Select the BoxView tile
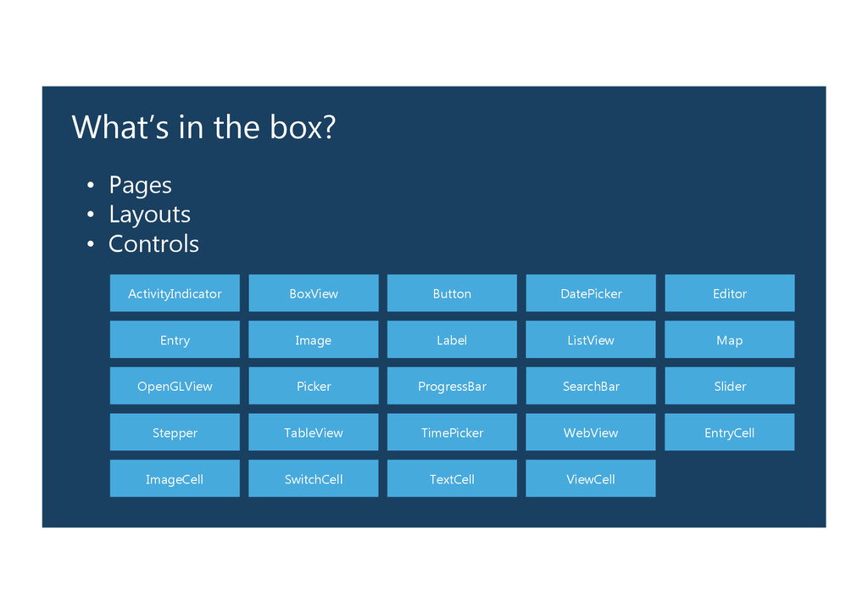 pos(314,293)
